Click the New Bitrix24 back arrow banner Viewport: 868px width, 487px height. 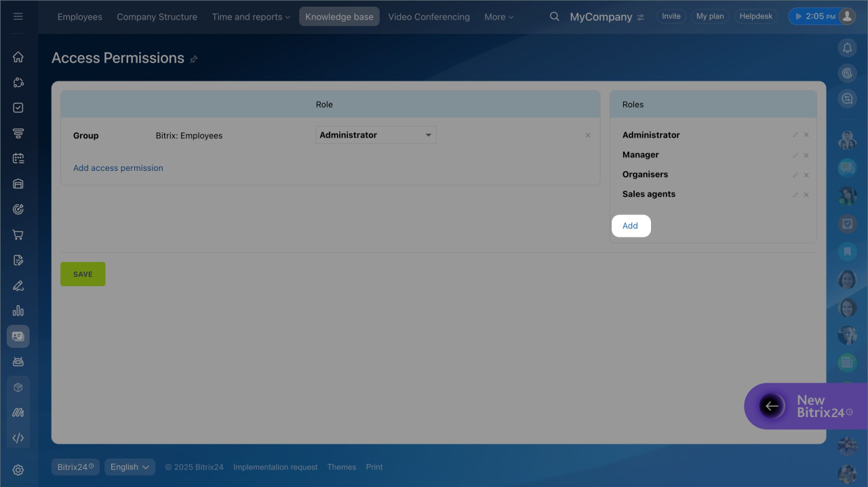tap(772, 406)
